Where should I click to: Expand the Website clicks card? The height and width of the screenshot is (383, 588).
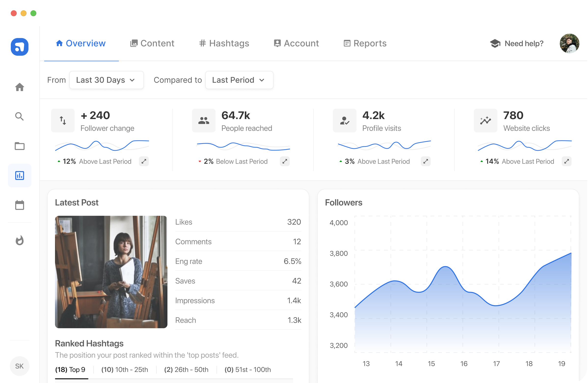[567, 161]
